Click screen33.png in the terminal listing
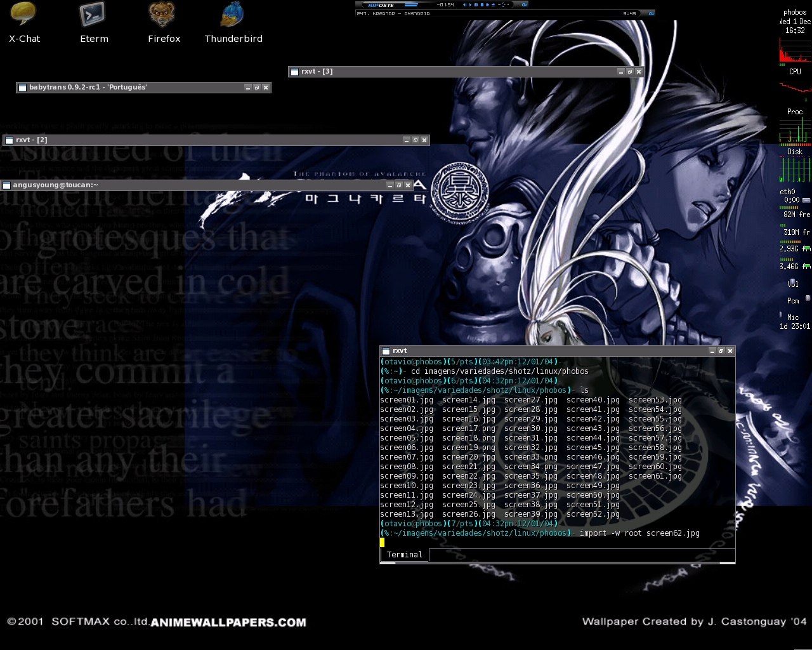Viewport: 812px width, 650px height. pyautogui.click(x=531, y=457)
